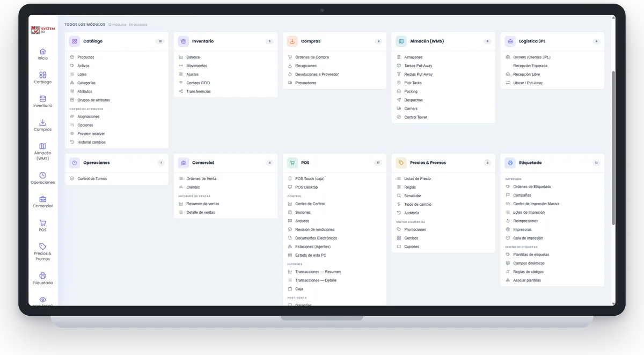Screen dimensions: 644x355
Task: Open Inventario in the left sidebar
Action: pyautogui.click(x=42, y=102)
